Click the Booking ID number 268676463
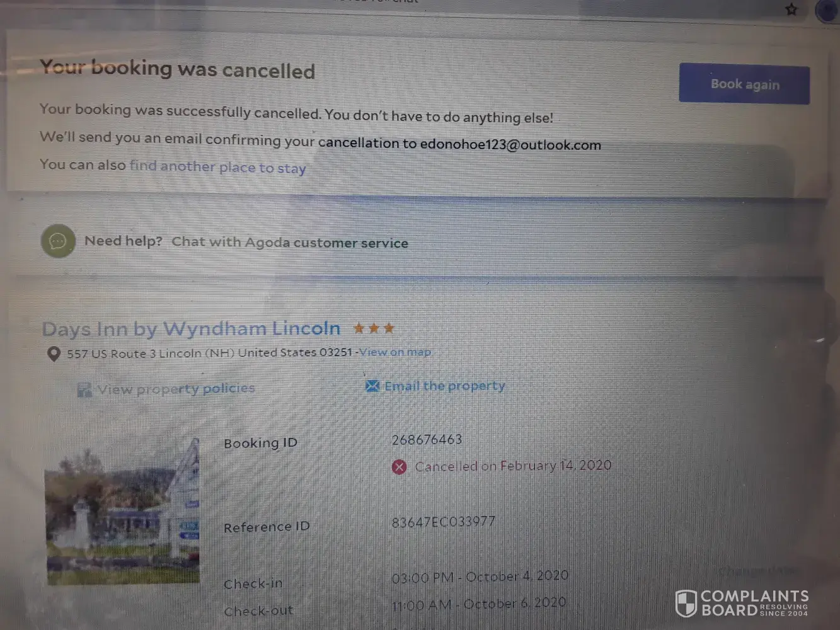This screenshot has height=630, width=840. (427, 440)
